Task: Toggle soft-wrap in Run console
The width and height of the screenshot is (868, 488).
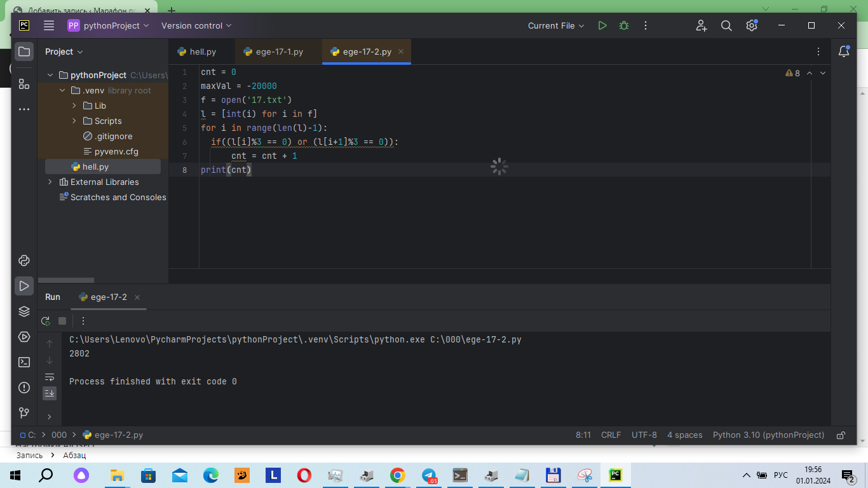Action: click(x=50, y=377)
